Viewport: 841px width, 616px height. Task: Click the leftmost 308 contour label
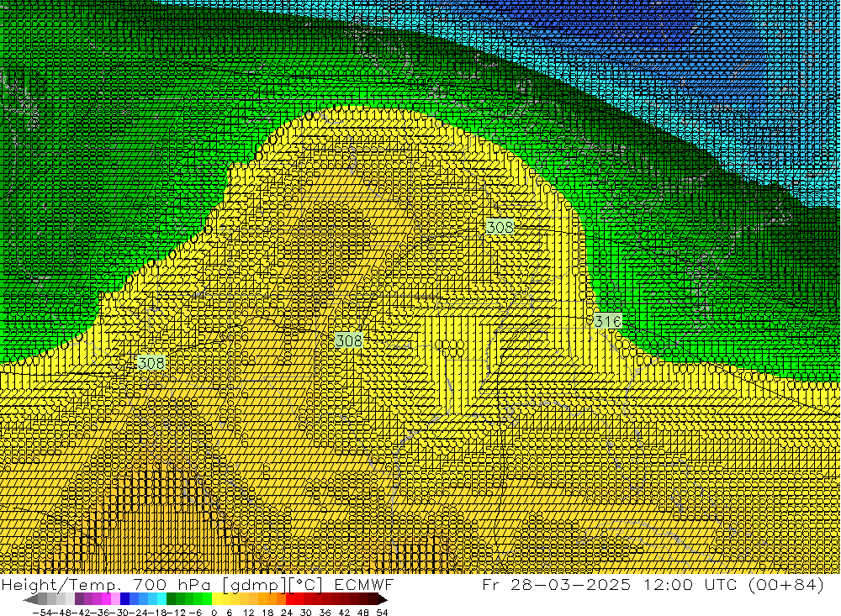[x=151, y=363]
